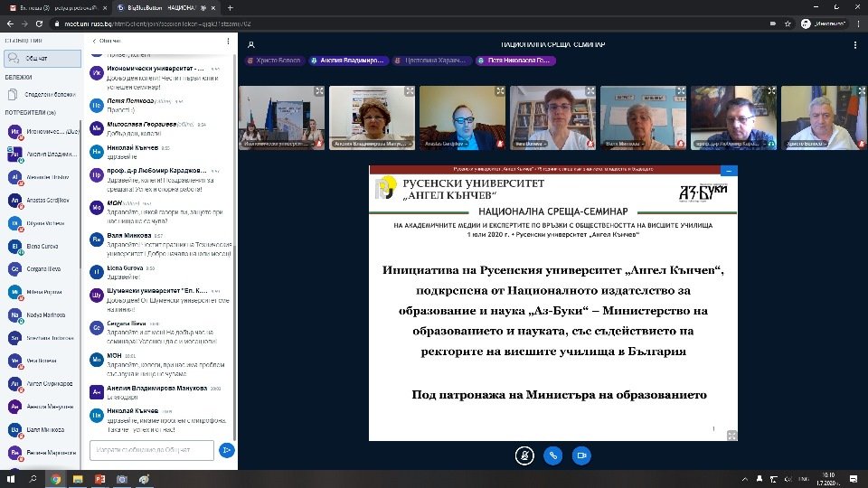The image size is (868, 488).
Task: Open Chrome from the taskbar
Action: pos(55,479)
